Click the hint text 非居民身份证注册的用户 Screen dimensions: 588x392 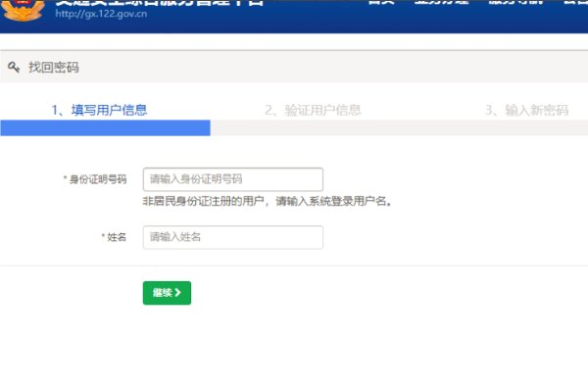(x=204, y=201)
